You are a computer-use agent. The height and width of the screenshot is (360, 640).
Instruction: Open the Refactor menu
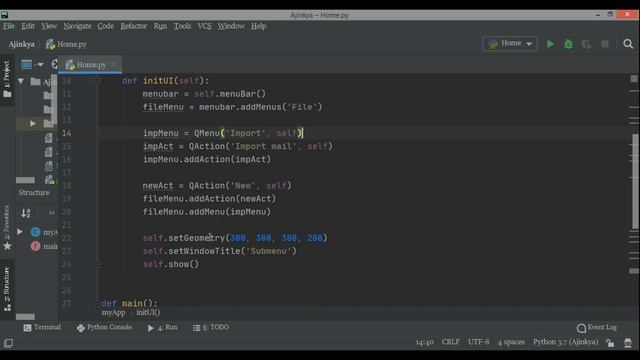point(133,26)
